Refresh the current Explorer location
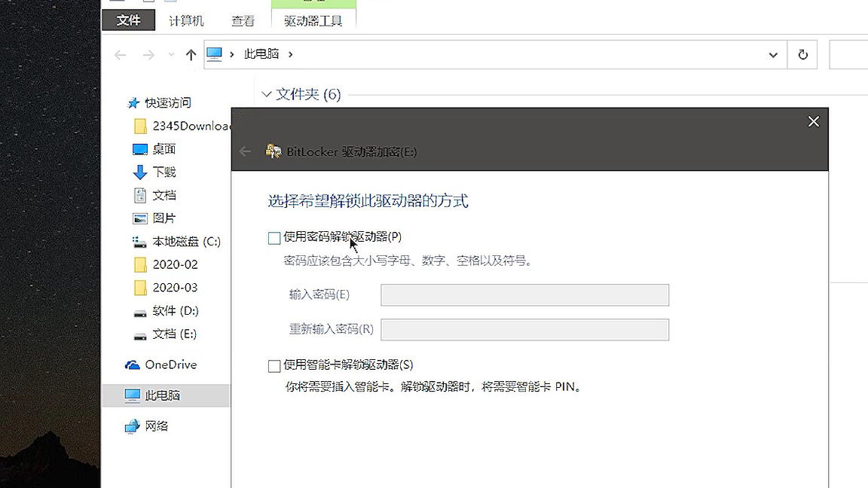 (802, 55)
